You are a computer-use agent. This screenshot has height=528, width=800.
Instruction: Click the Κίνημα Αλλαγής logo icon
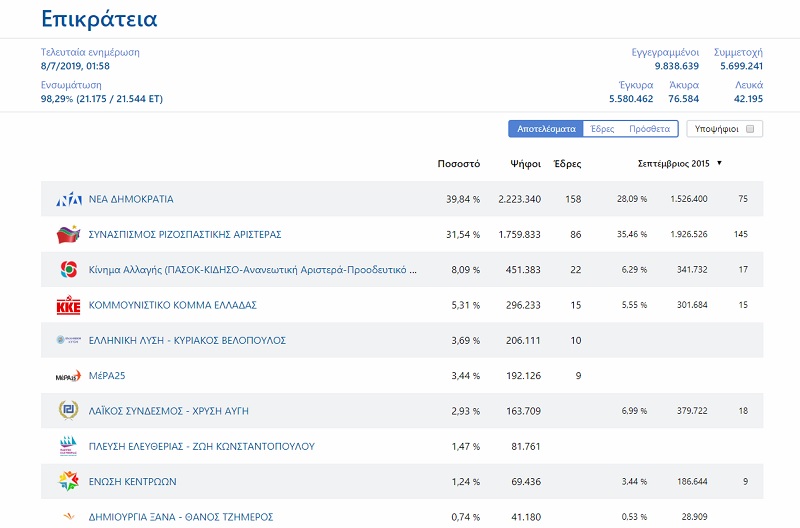(68, 270)
